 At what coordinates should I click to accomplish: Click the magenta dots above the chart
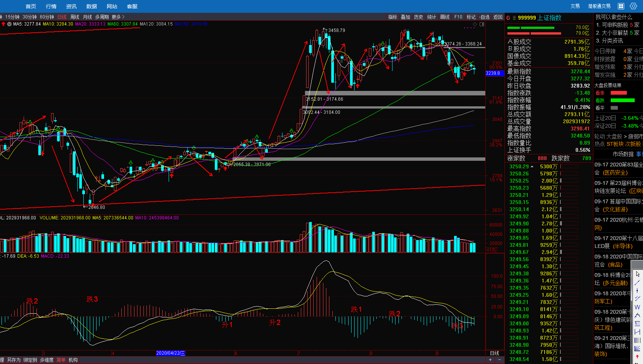coord(469,28)
